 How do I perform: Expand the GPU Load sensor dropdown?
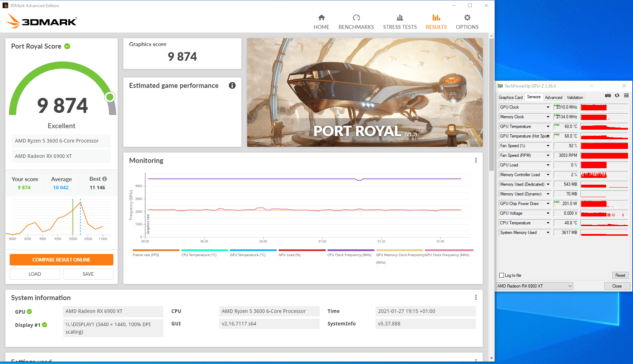[x=548, y=165]
